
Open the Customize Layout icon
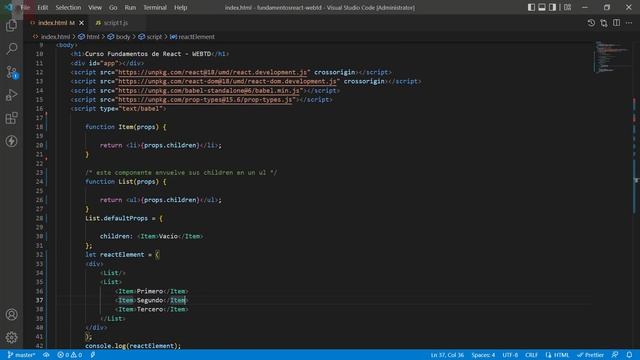click(x=567, y=7)
